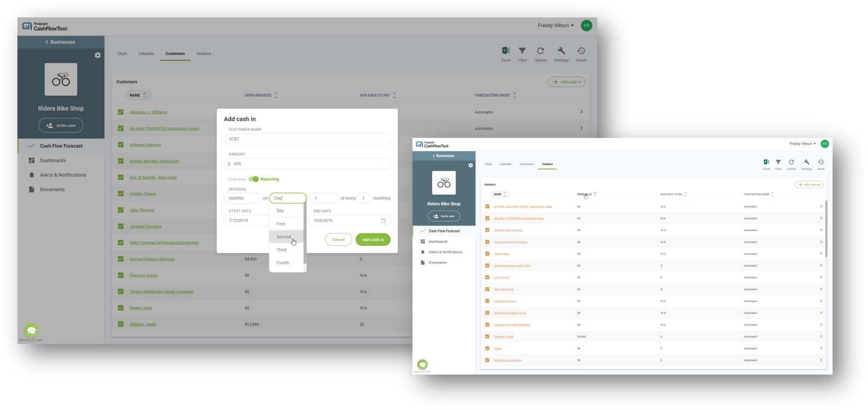Go back to Businesses in Vendors window
Image resolution: width=868 pixels, height=410 pixels.
444,156
